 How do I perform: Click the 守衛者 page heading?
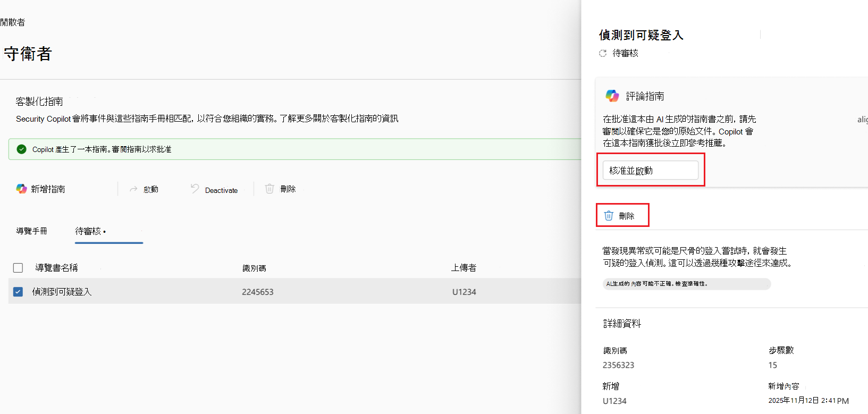coord(28,54)
